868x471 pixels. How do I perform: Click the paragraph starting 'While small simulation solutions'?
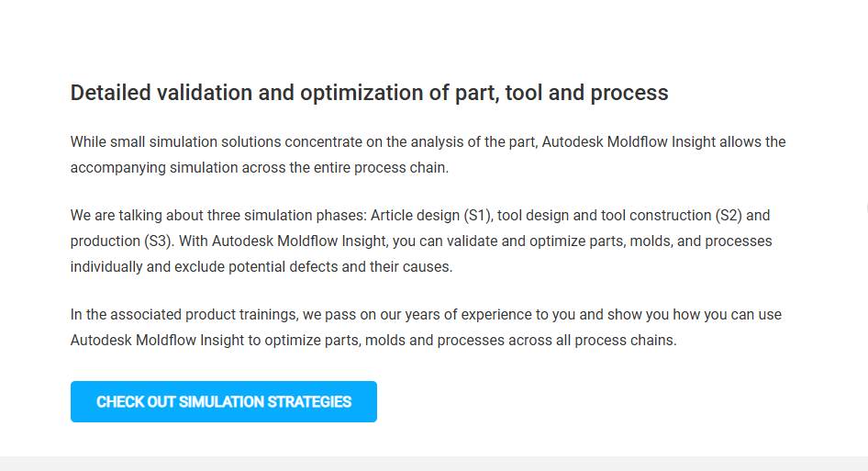(x=428, y=155)
